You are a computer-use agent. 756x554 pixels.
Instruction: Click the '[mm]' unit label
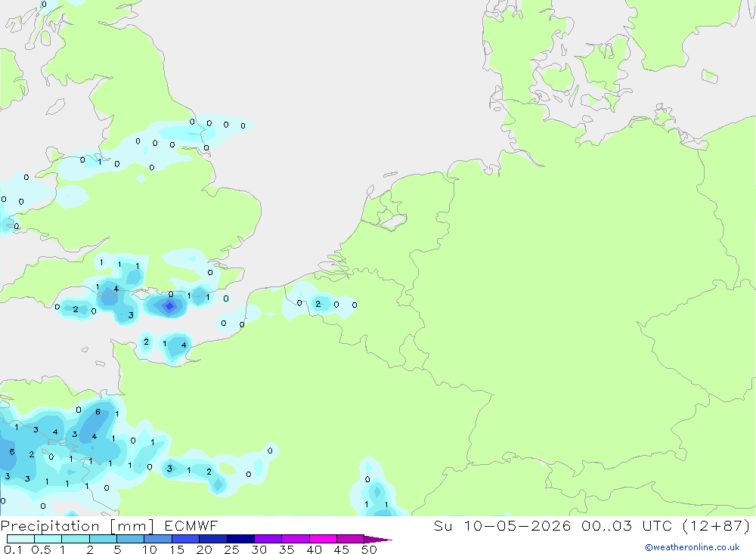132,526
